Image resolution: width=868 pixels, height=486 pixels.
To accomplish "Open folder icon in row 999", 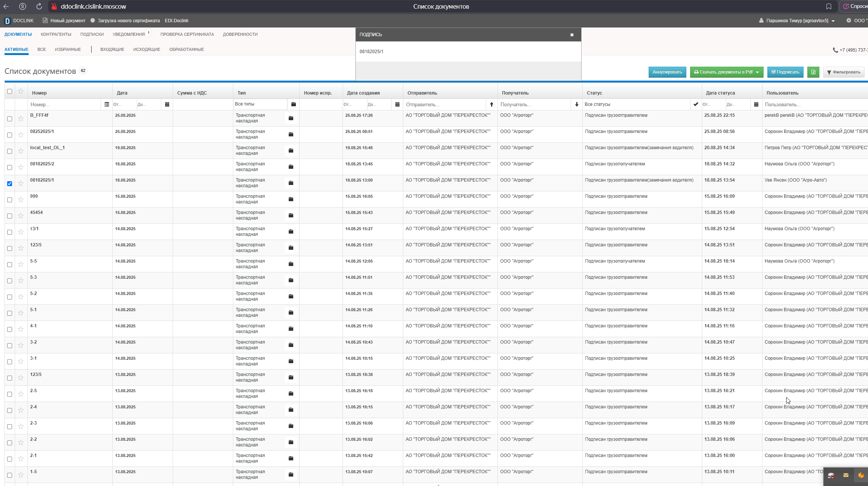I will [x=291, y=199].
